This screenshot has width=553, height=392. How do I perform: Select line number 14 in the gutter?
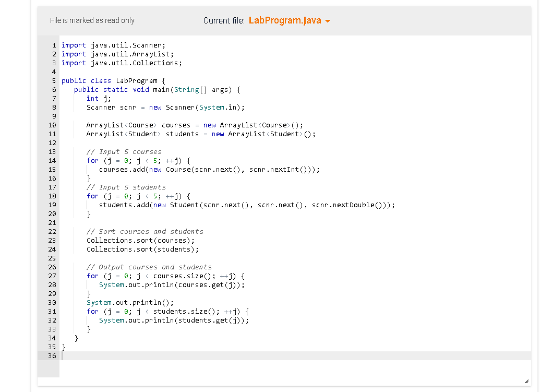[51, 160]
